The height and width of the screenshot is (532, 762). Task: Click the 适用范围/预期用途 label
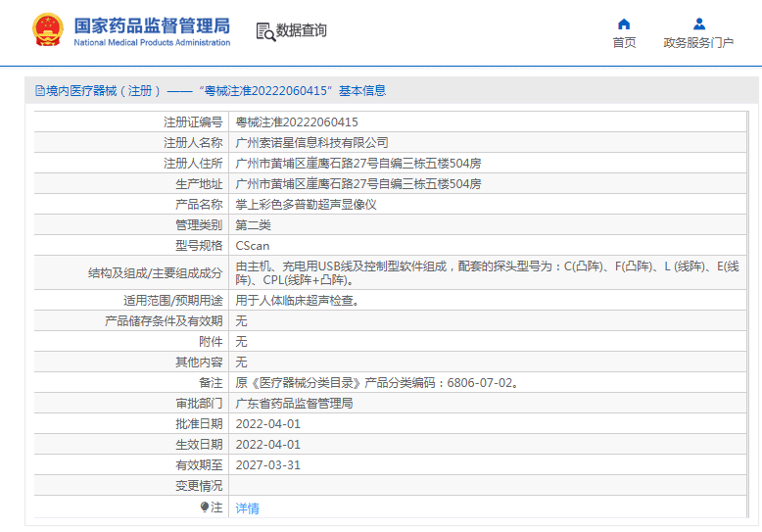click(173, 301)
